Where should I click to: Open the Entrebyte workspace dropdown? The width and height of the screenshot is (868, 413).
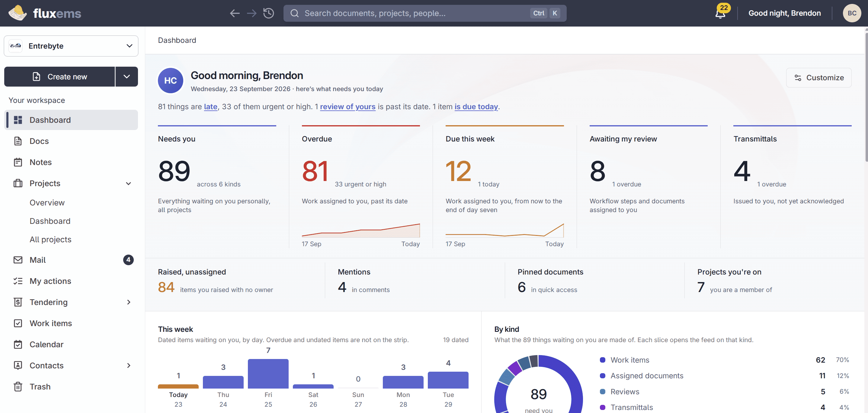(71, 46)
